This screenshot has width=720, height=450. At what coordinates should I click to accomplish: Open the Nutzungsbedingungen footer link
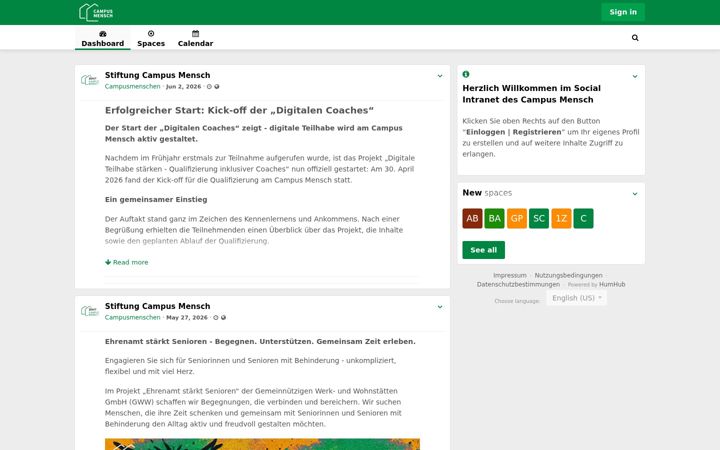tap(568, 276)
